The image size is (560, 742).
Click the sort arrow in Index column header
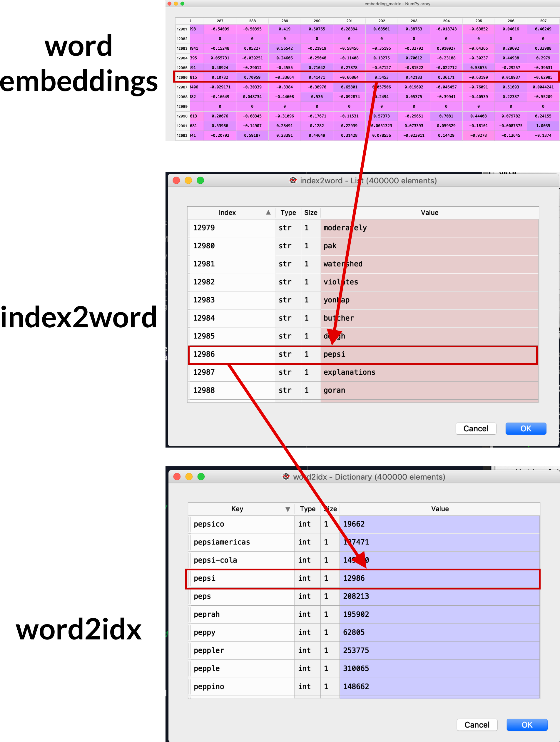tap(268, 212)
